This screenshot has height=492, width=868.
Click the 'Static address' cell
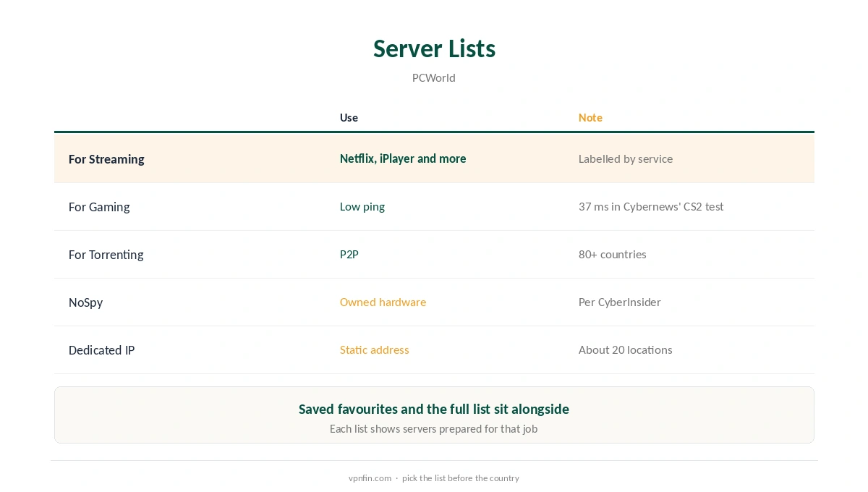tap(375, 350)
